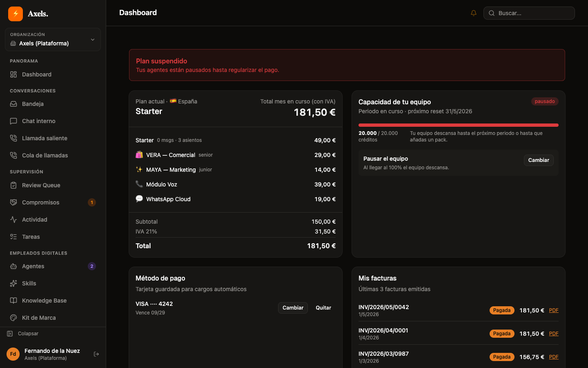The width and height of the screenshot is (588, 368).
Task: Click the Buscar search field
Action: pos(529,13)
